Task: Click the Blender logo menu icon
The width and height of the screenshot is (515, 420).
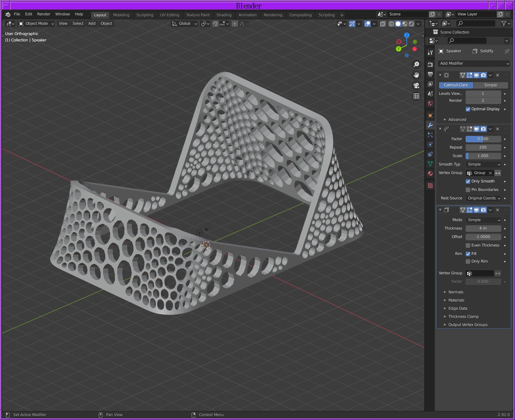Action: point(8,14)
